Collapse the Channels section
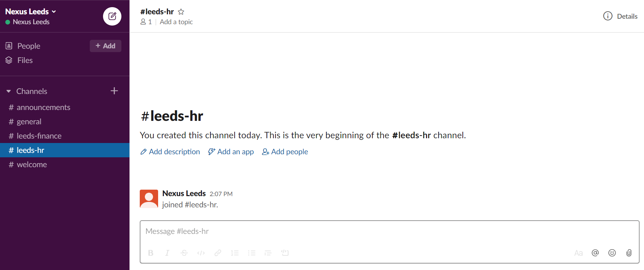This screenshot has width=644, height=270. [8, 91]
